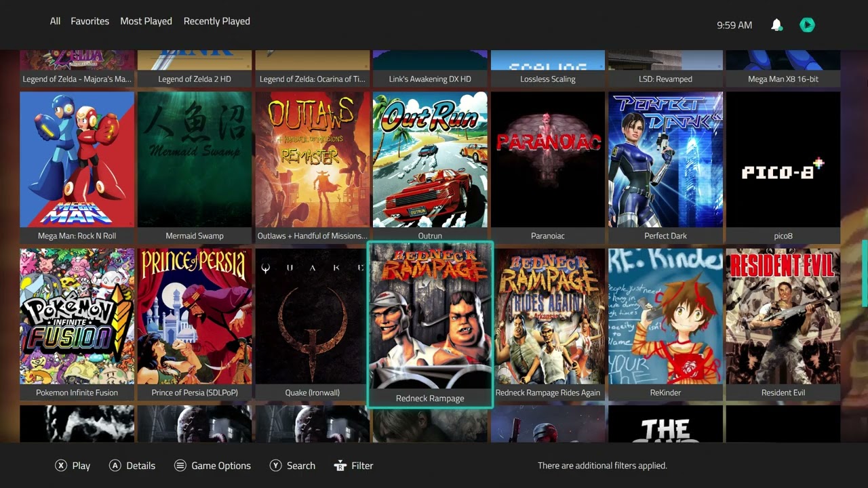Click the 'Mermaid Swamp' title label

[x=195, y=236]
